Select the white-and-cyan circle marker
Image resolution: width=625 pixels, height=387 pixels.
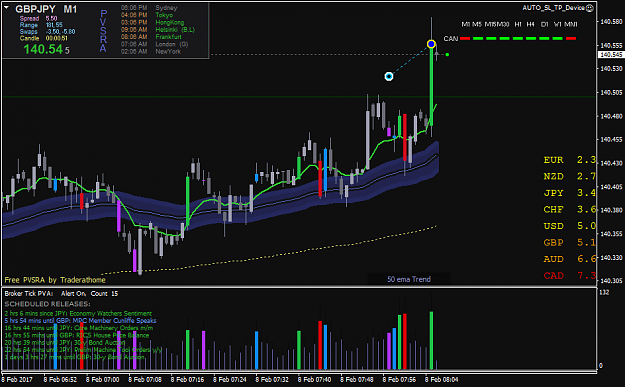click(389, 76)
